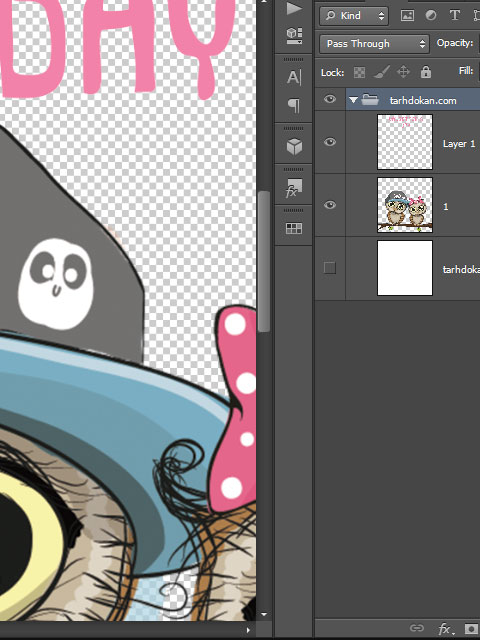
Task: Open the Actions panel play icon
Action: coord(294,8)
